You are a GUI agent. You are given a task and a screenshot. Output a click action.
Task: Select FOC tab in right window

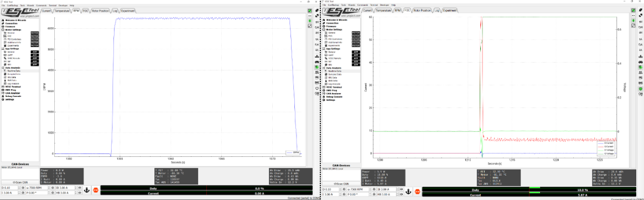(x=407, y=11)
